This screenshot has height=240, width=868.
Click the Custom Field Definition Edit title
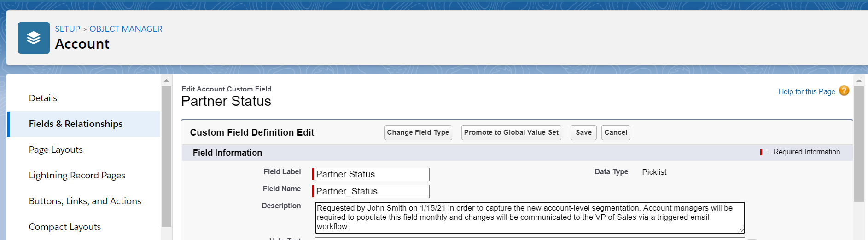coord(252,132)
